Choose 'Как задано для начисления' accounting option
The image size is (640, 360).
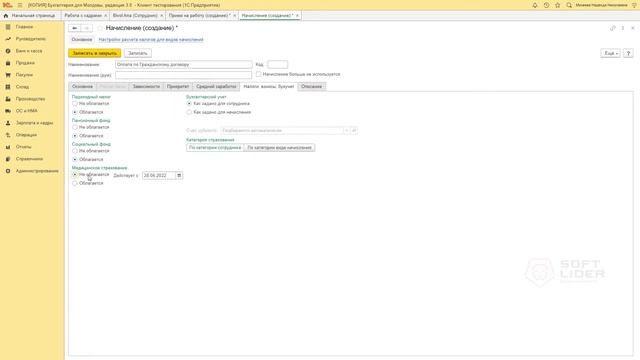point(189,112)
